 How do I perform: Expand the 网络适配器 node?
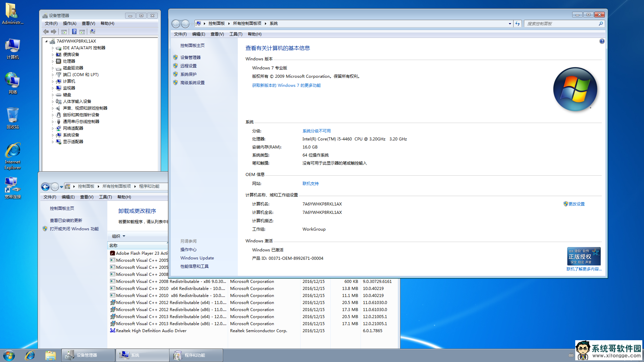(x=53, y=128)
